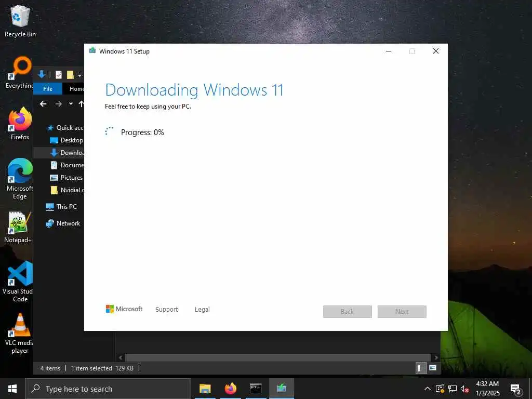Click the scrollbar left arrow in Explorer

coord(121,357)
